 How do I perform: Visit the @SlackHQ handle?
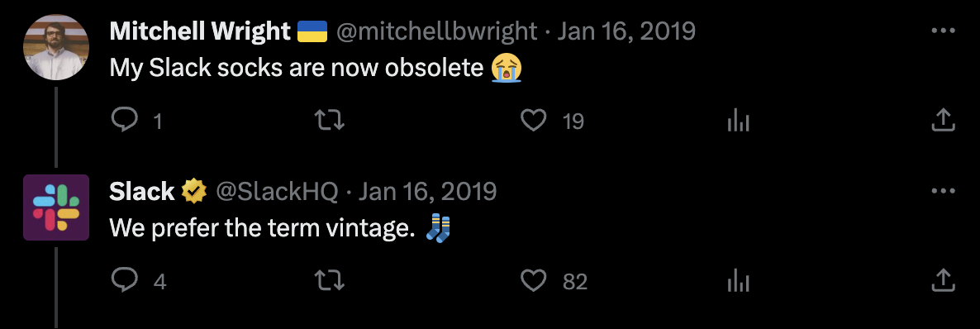pyautogui.click(x=277, y=192)
